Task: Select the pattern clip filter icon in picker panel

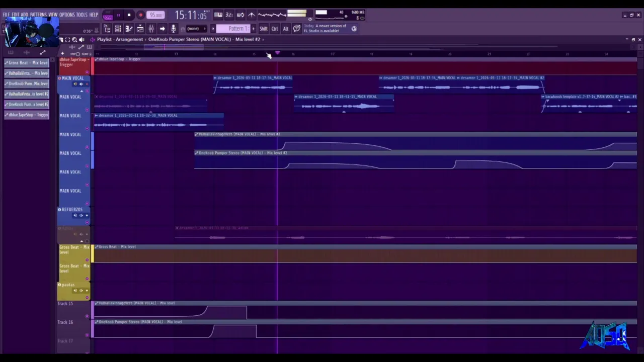Action: click(x=11, y=52)
